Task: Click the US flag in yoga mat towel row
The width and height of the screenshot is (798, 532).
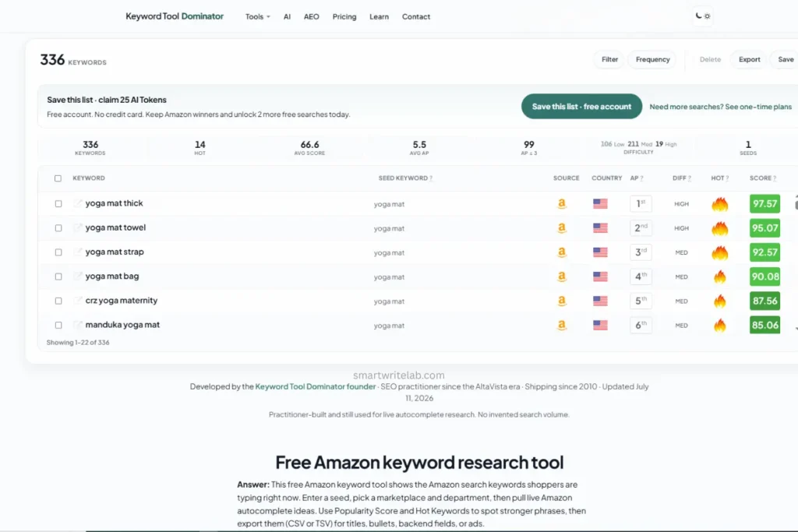Action: click(x=601, y=228)
